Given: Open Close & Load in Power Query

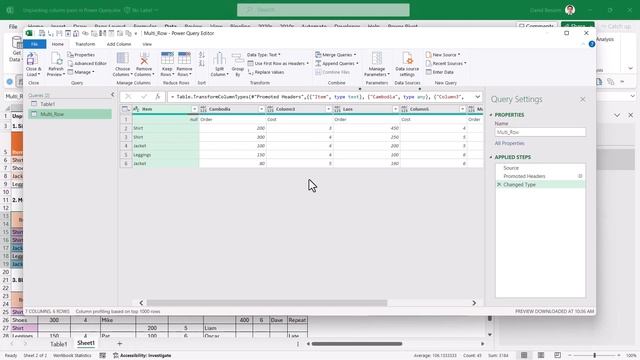Looking at the screenshot, I should coord(33,64).
